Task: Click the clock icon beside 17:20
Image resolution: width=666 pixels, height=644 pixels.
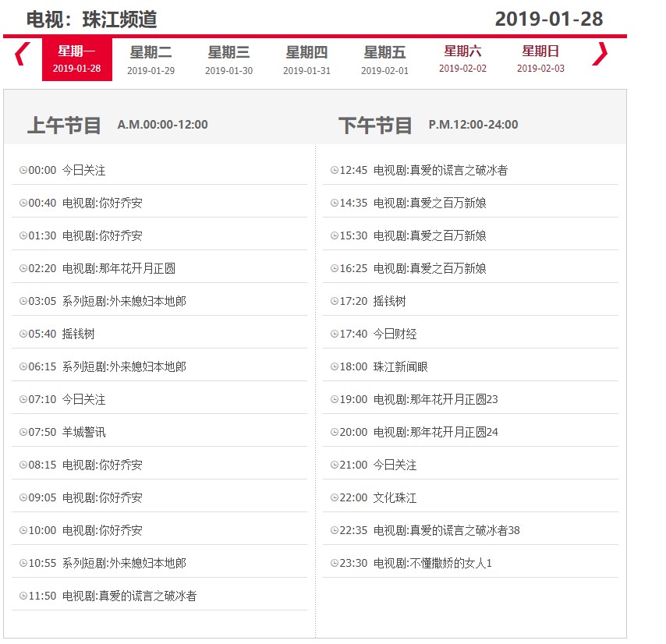Action: coord(335,301)
